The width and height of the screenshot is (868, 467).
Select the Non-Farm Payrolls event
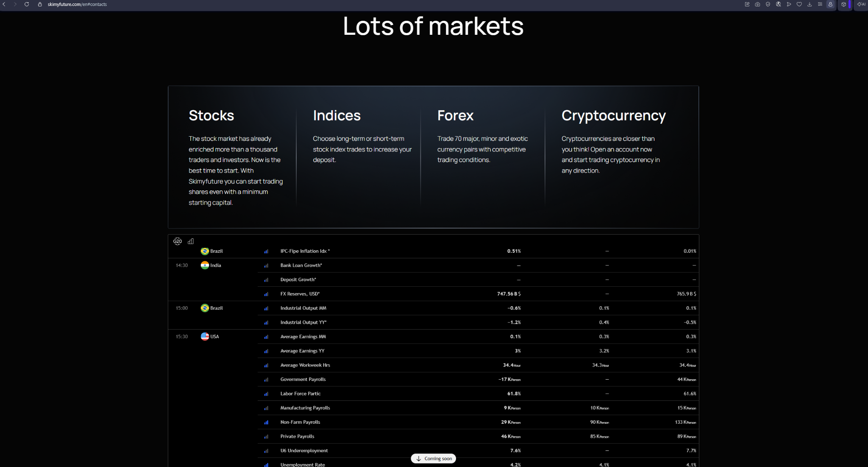tap(478, 422)
